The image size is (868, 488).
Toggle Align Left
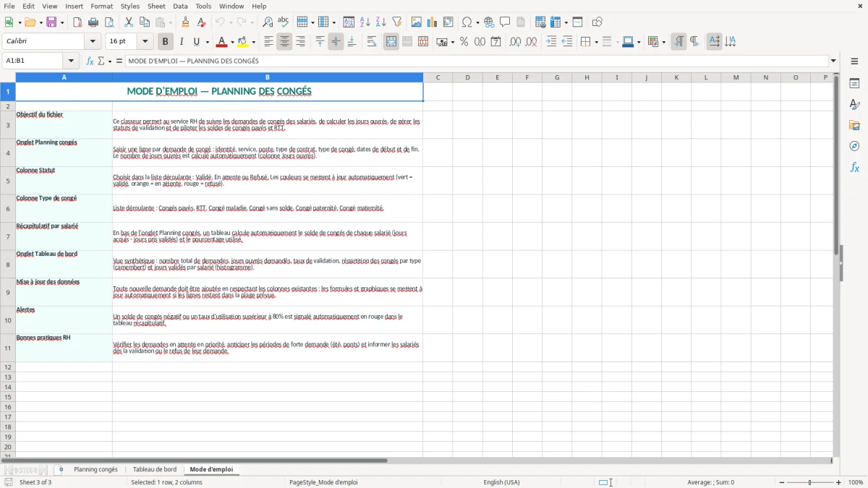[268, 42]
